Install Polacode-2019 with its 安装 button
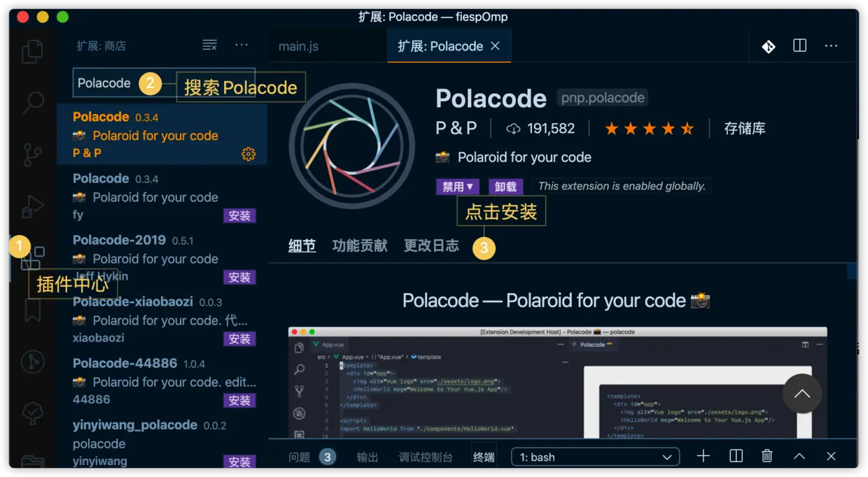 pyautogui.click(x=239, y=278)
